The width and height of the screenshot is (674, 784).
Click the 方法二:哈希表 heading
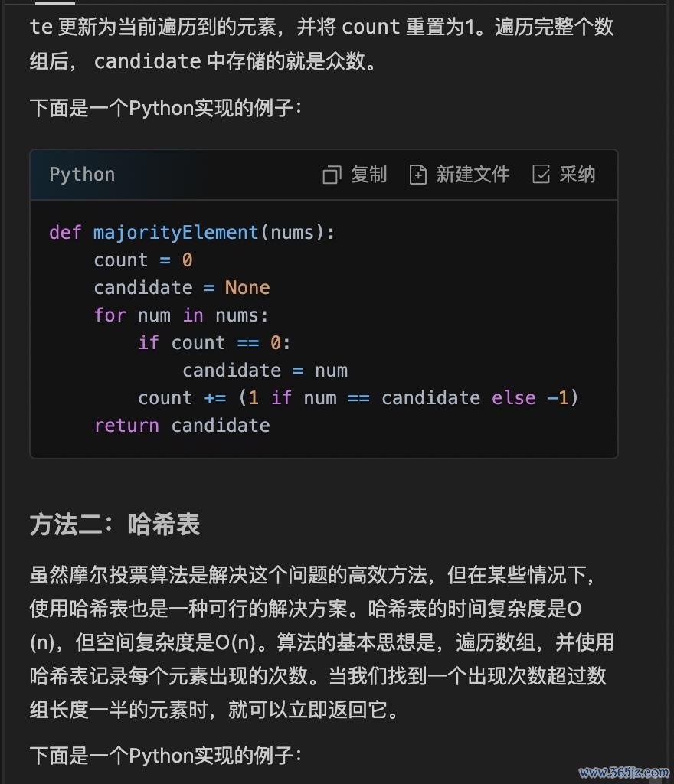tap(115, 524)
